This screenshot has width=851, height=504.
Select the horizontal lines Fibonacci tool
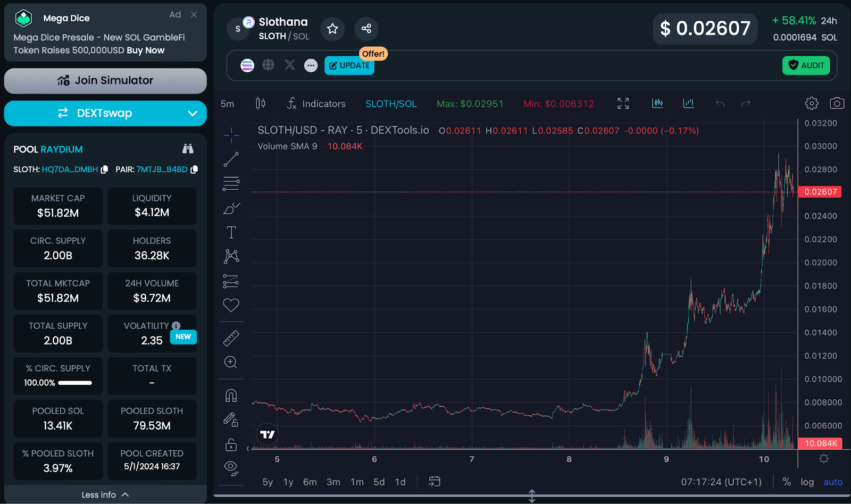tap(231, 183)
